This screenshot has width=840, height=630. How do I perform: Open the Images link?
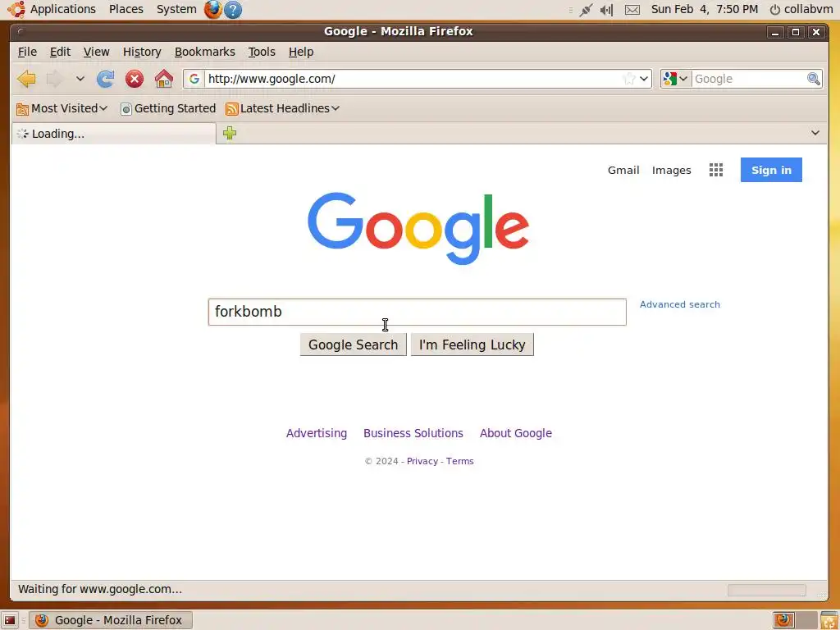671,171
